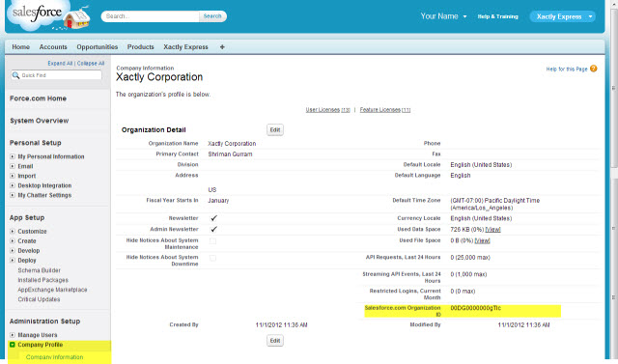
Task: Click the top Edit button
Action: pyautogui.click(x=275, y=129)
